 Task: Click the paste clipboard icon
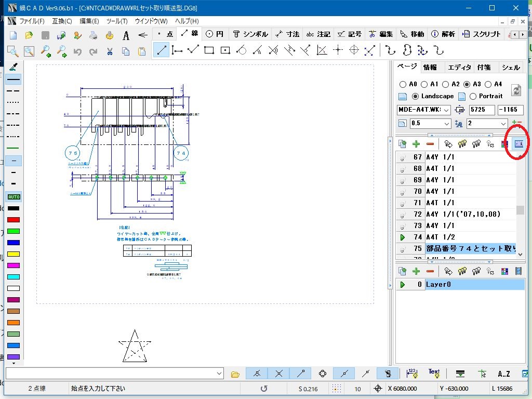click(142, 51)
